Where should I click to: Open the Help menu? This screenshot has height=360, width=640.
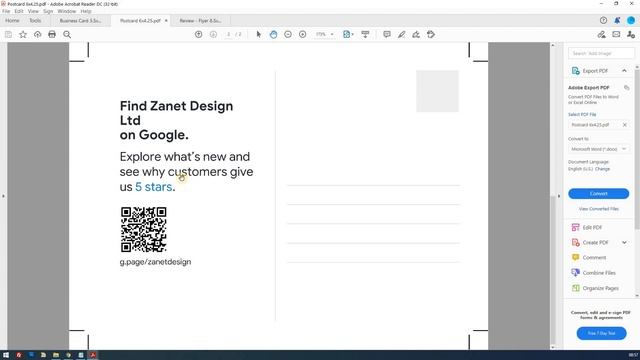click(86, 11)
